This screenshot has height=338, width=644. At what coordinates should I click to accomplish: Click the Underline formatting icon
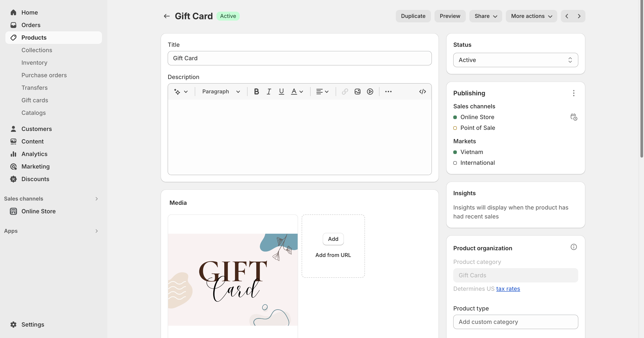tap(281, 92)
